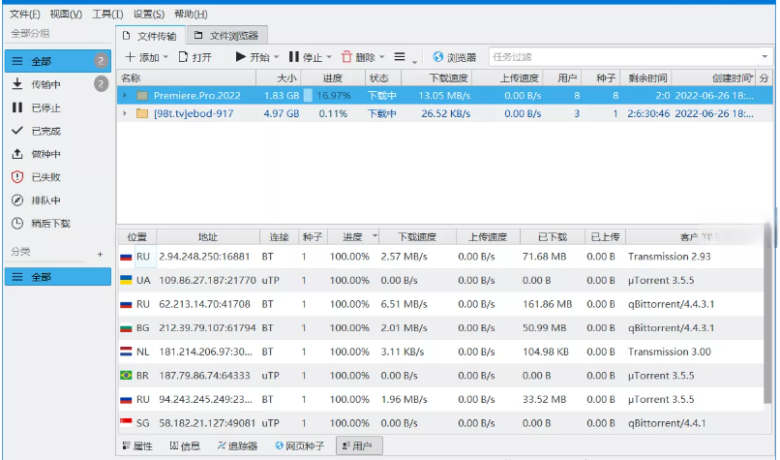Click the 4.97 GB size cell
This screenshot has width=780, height=460.
282,113
